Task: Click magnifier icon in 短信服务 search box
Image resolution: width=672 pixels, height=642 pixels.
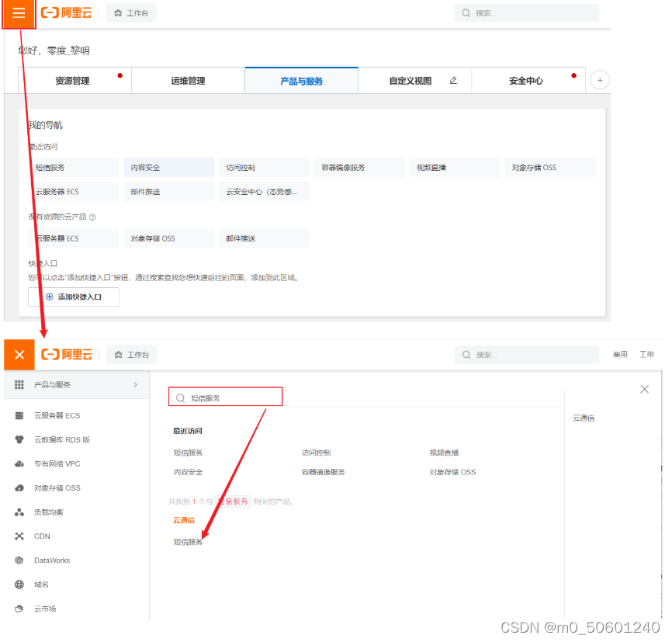Action: (181, 398)
